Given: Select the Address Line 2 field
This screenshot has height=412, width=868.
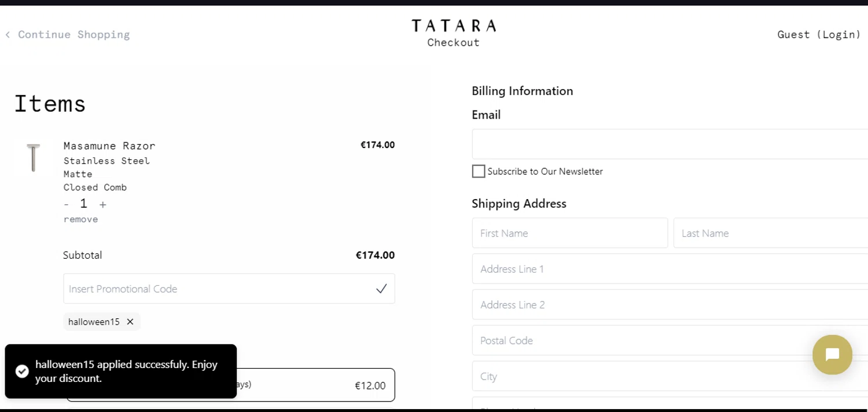Looking at the screenshot, I should point(670,305).
